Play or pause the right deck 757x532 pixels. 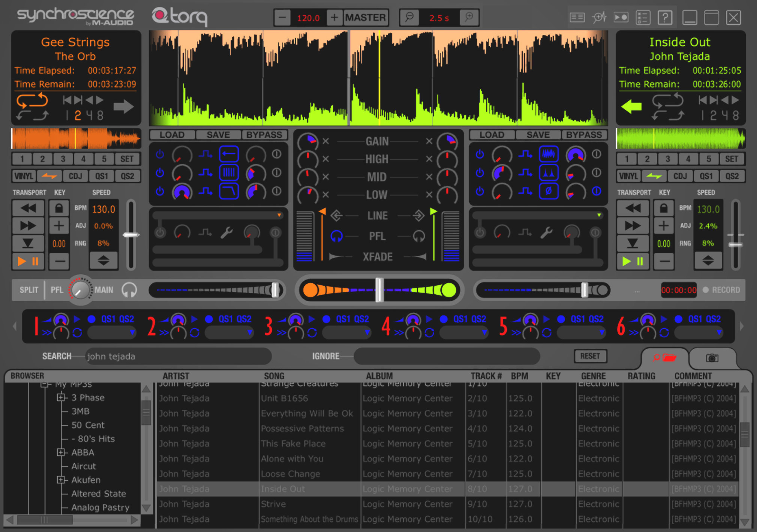[x=633, y=261]
